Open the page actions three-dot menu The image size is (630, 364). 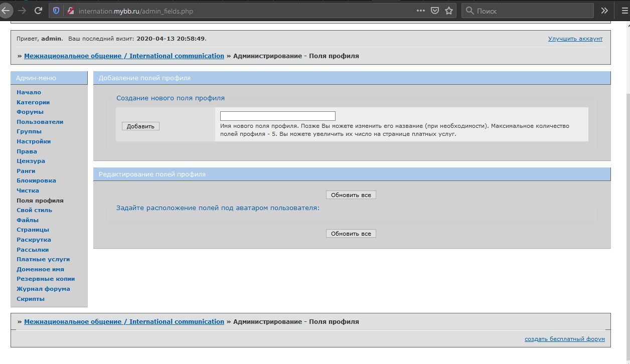click(x=421, y=11)
